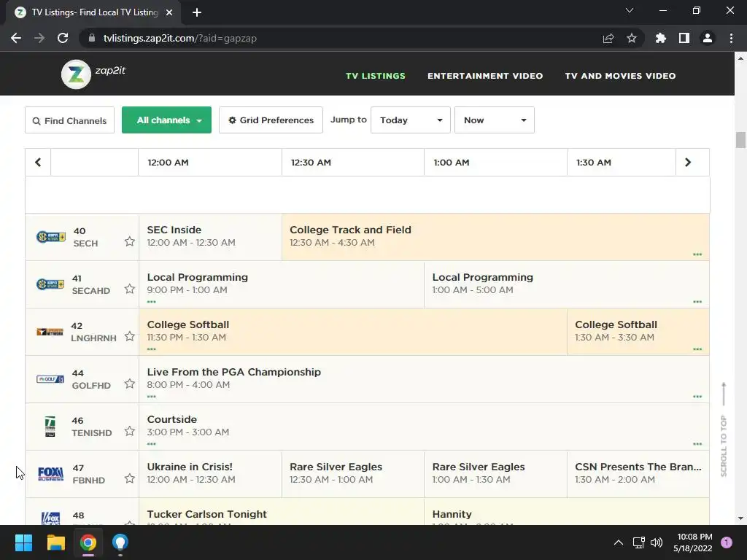Viewport: 747px width, 560px height.
Task: Click the SEC Network logo for channel 40
Action: click(x=50, y=237)
